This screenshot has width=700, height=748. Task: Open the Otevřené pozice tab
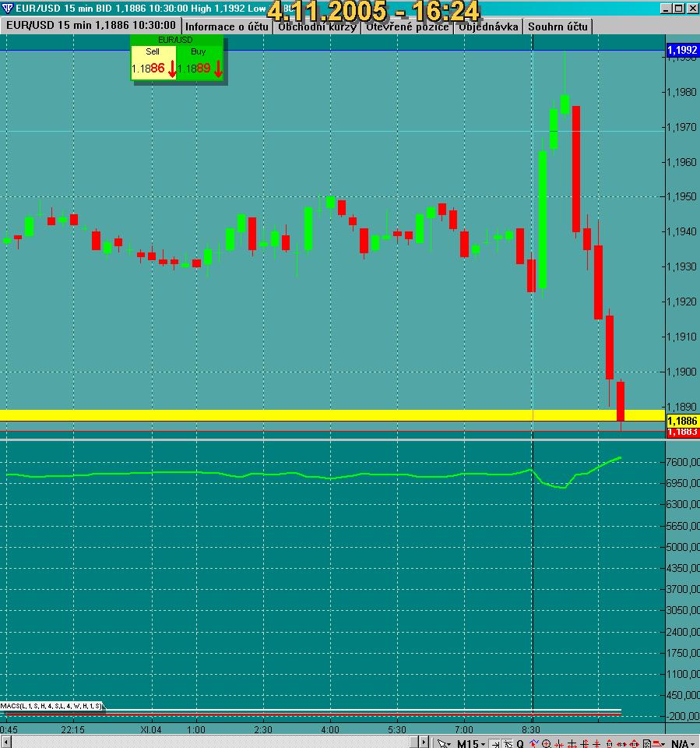click(407, 26)
